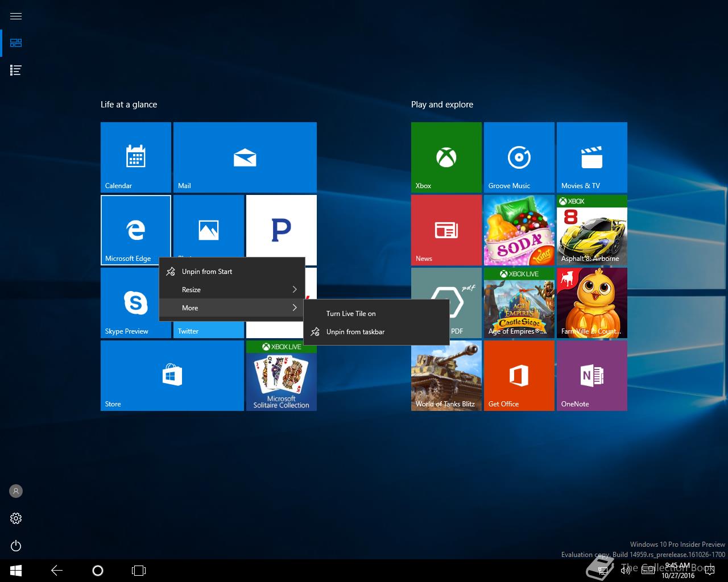The image size is (728, 582).
Task: Choose Turn Live Tile on
Action: 377,314
